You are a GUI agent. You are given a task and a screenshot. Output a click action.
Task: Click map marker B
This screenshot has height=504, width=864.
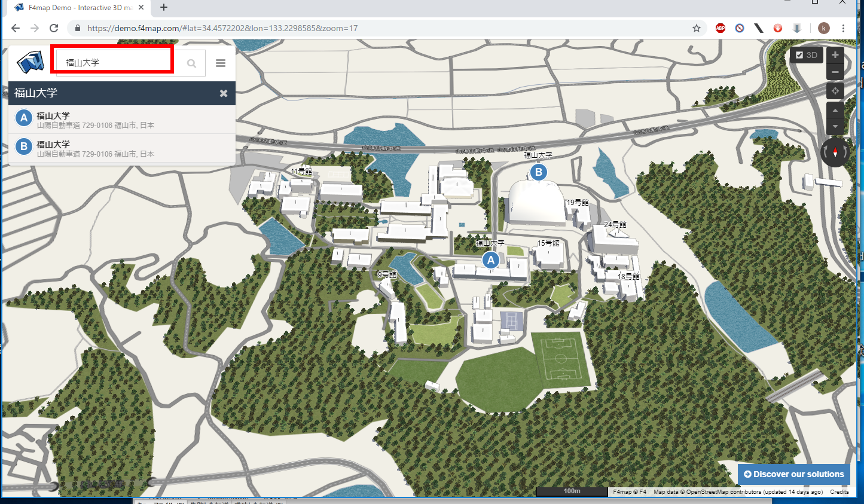click(538, 172)
